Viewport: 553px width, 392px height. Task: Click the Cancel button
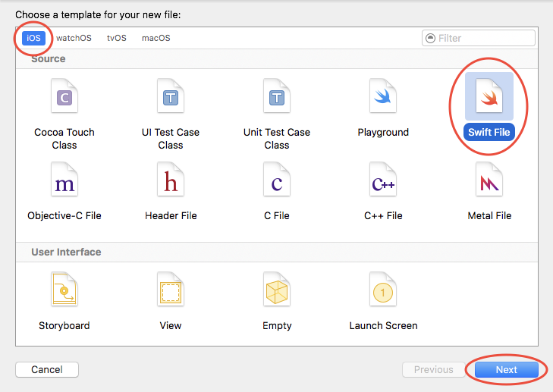coord(47,369)
